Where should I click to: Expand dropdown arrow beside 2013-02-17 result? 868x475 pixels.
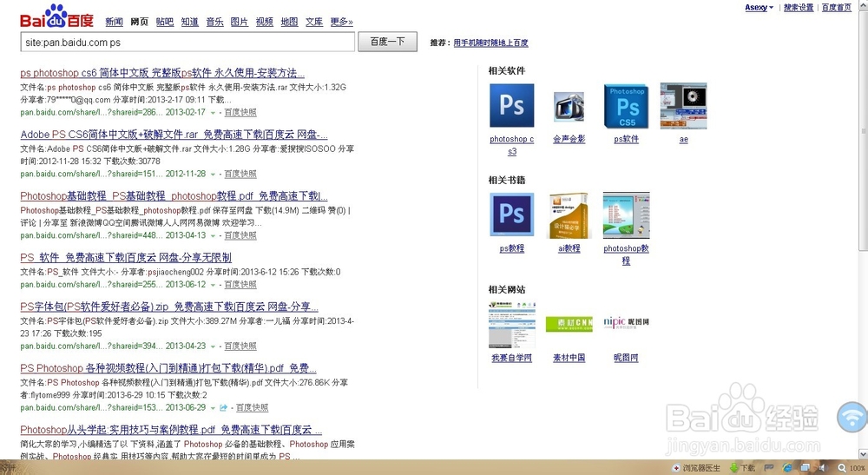[x=213, y=113]
